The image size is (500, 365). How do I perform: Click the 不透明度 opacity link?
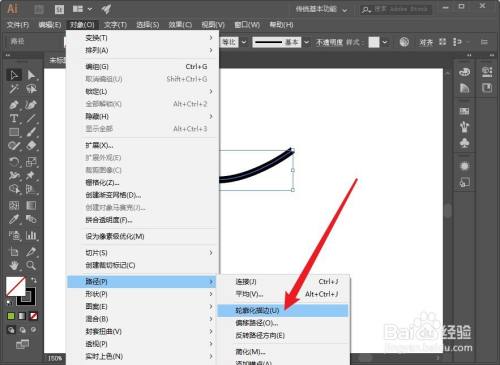[329, 42]
